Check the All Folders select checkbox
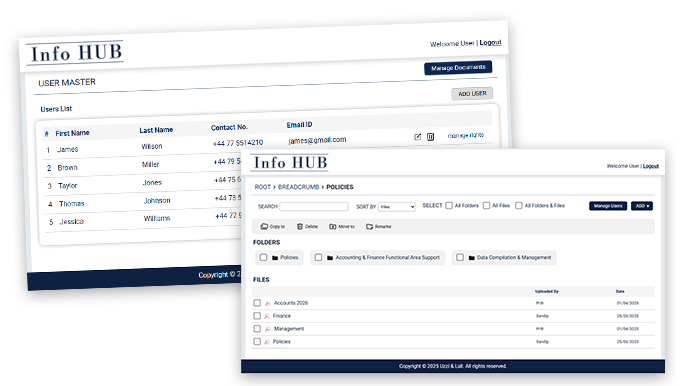 click(x=449, y=205)
